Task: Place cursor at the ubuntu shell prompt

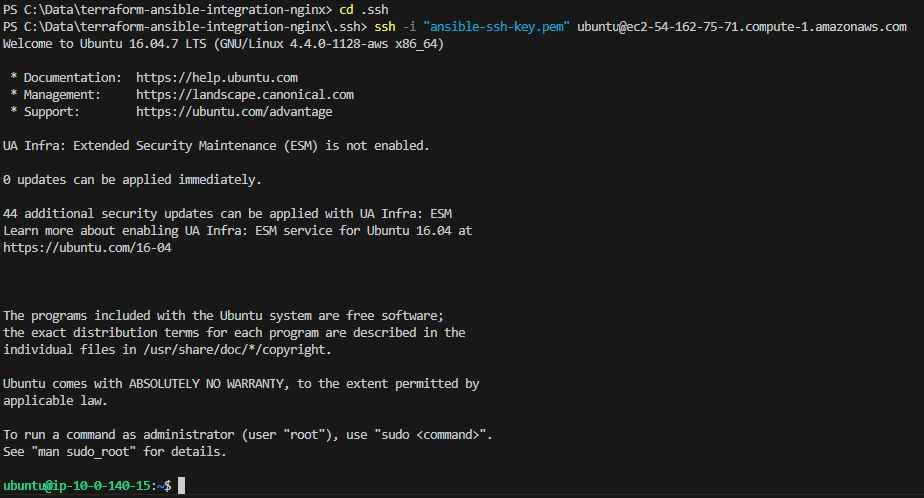Action: coord(87,486)
